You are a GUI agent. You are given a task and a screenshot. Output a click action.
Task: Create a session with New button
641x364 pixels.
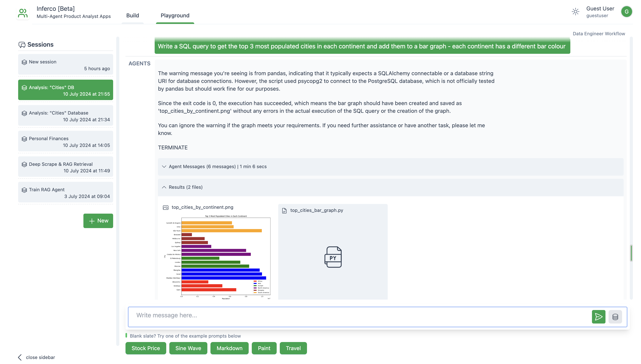pyautogui.click(x=98, y=221)
